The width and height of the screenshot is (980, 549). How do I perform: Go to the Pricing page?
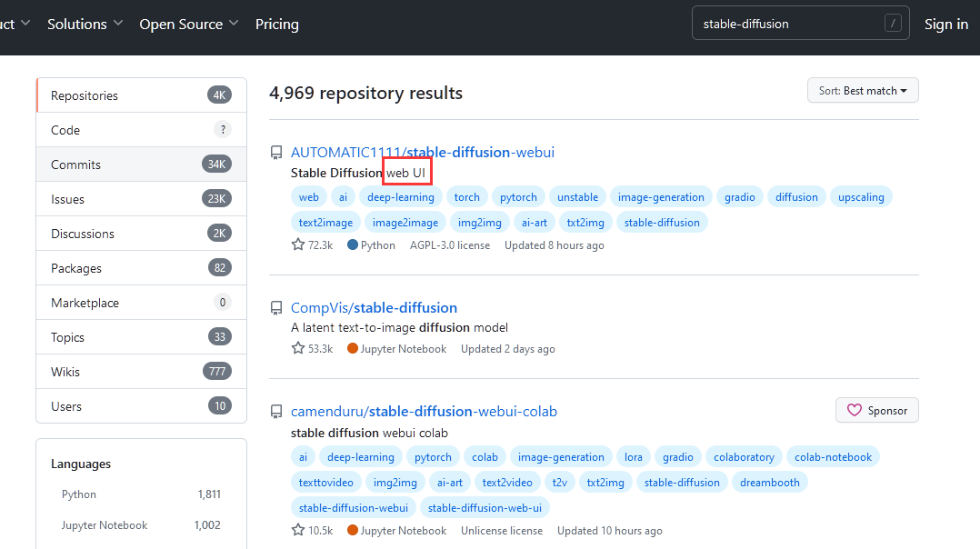tap(277, 24)
